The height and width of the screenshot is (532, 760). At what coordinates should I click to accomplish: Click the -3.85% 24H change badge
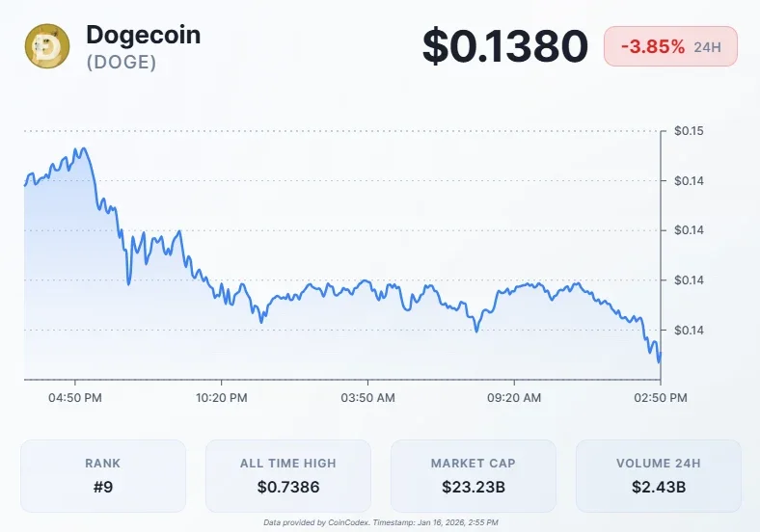point(670,46)
